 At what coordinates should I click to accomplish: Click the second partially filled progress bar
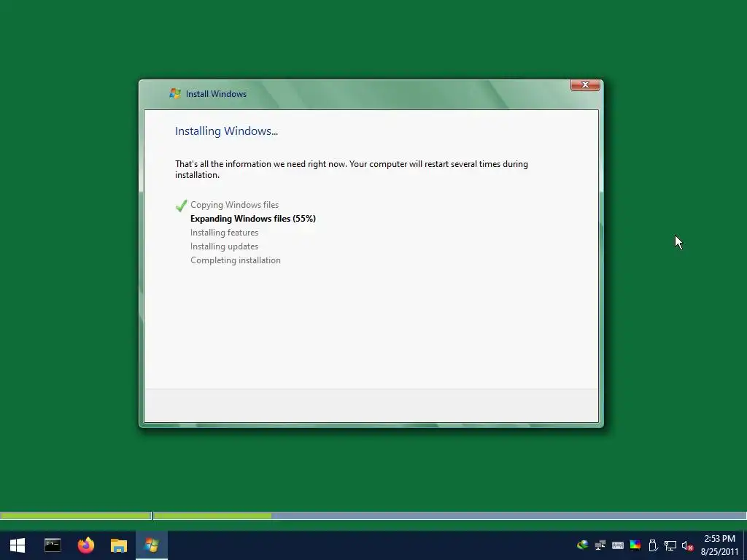pos(449,516)
